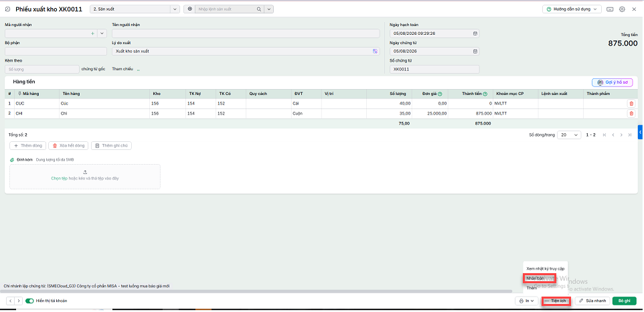This screenshot has height=312, width=644.
Task: Select Thêm menu item
Action: click(532, 288)
